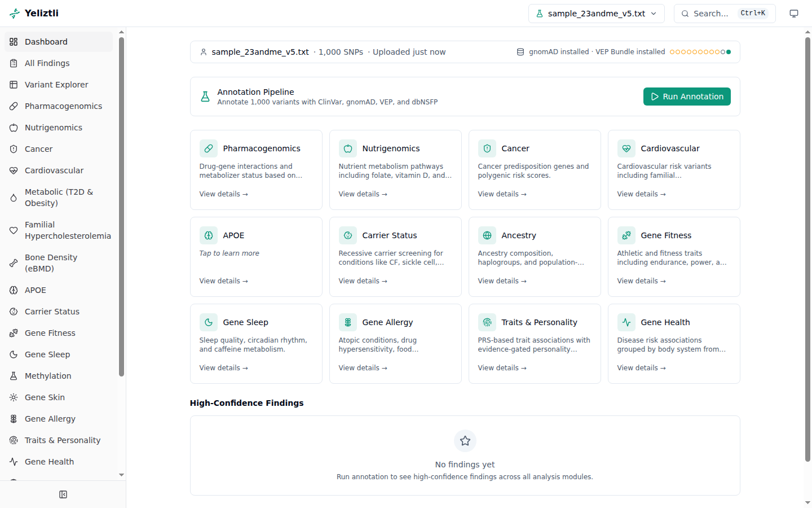The height and width of the screenshot is (508, 812).
Task: Click the Gene Sleep card moon icon
Action: pyautogui.click(x=209, y=322)
